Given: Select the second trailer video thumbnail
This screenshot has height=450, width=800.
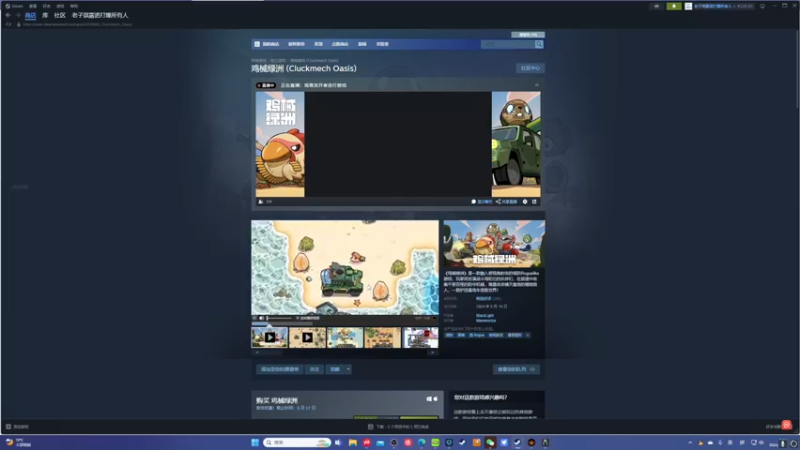Looking at the screenshot, I should pos(307,338).
